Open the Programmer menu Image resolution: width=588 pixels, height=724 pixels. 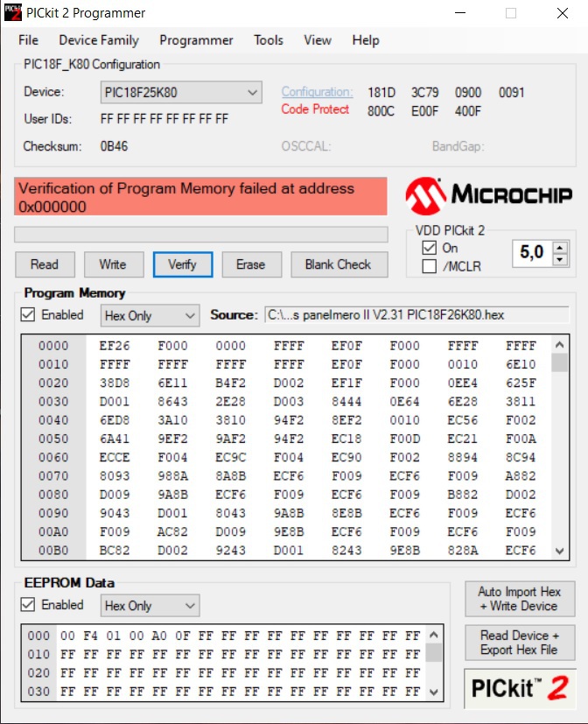tap(196, 40)
